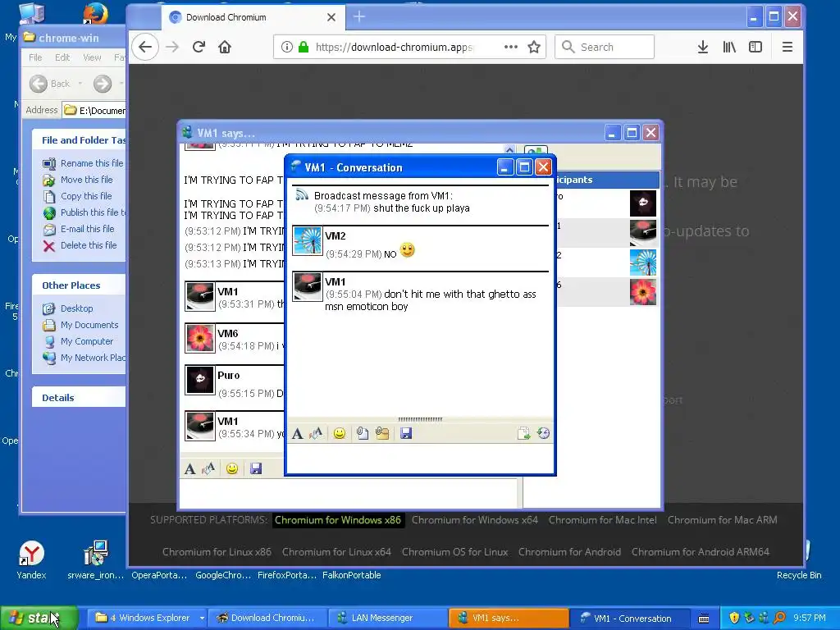
Task: Click Firefox back arrow button
Action: (x=145, y=47)
